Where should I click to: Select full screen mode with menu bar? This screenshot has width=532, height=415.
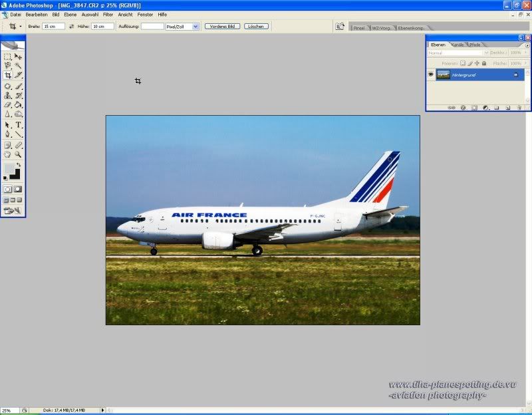(x=13, y=200)
